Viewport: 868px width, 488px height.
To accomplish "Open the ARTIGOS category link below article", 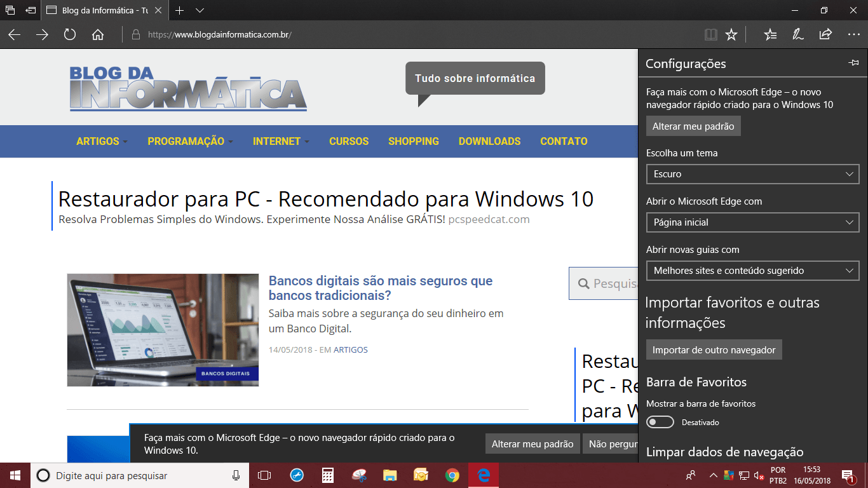I will [351, 350].
